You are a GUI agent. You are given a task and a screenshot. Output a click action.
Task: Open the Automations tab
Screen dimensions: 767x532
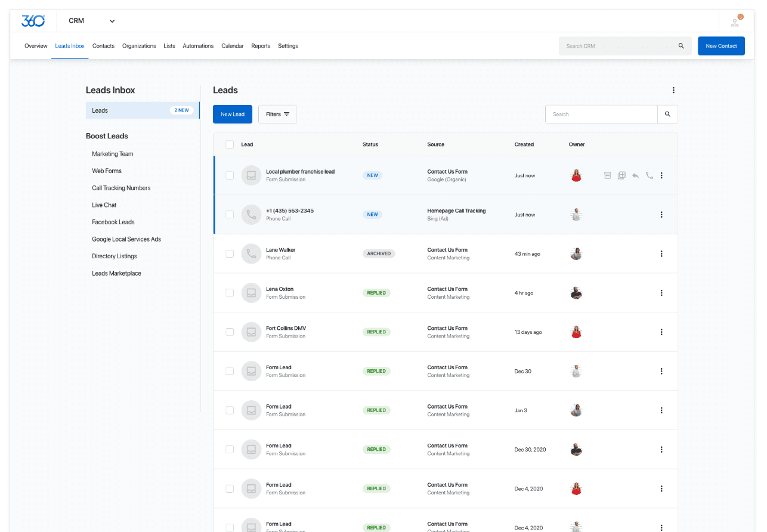coord(198,46)
